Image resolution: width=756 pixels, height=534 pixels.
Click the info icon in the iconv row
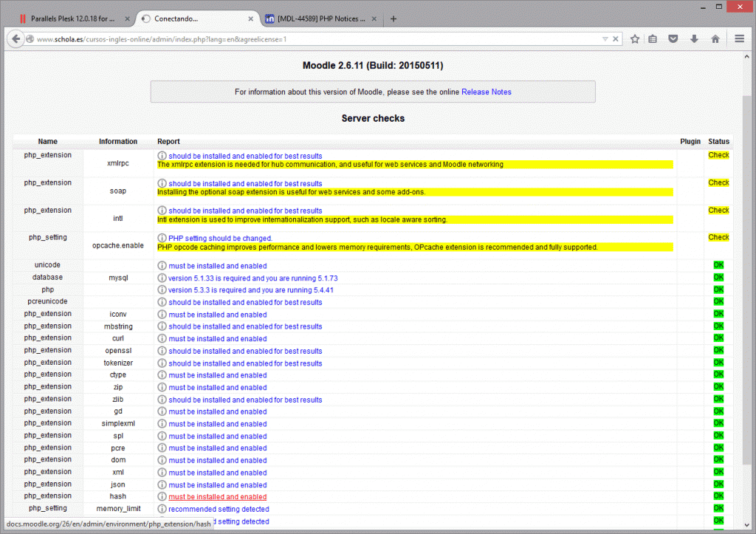pyautogui.click(x=162, y=315)
